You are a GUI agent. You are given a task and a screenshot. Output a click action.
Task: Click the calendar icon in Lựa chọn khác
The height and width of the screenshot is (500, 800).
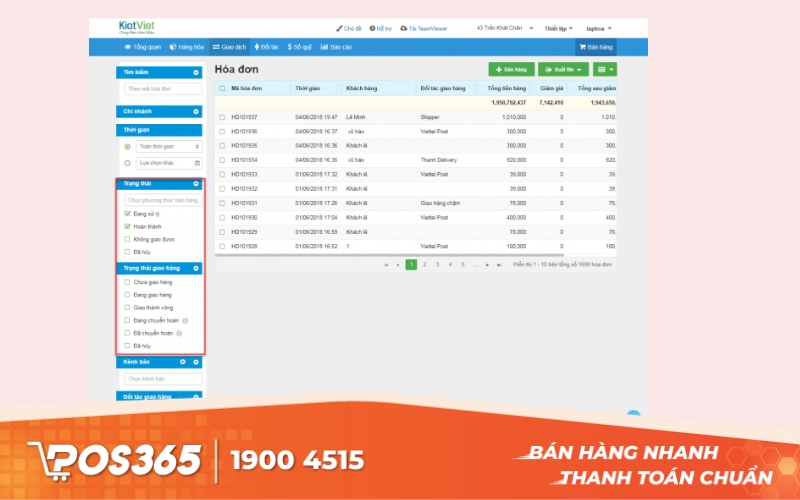click(x=197, y=163)
